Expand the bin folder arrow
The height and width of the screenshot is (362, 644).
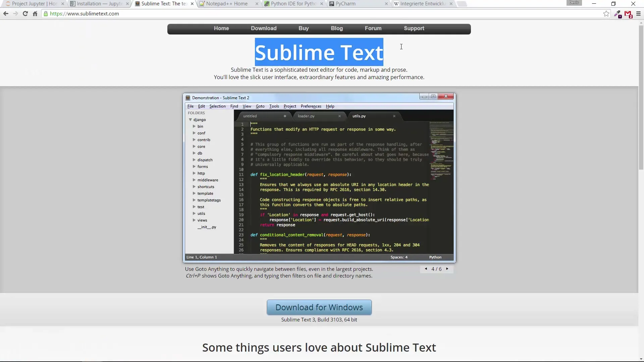[x=194, y=126]
